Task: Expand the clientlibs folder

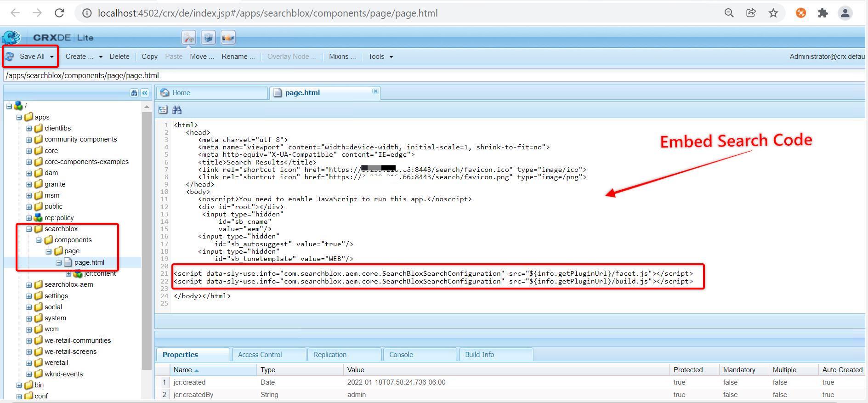Action: [29, 128]
